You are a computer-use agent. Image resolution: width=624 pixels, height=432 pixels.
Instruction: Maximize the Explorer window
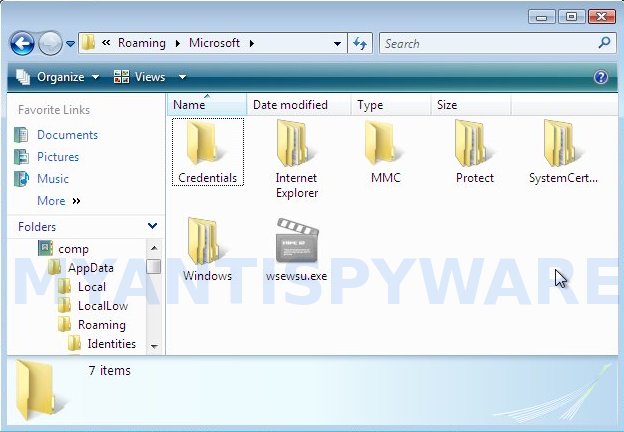click(x=571, y=17)
